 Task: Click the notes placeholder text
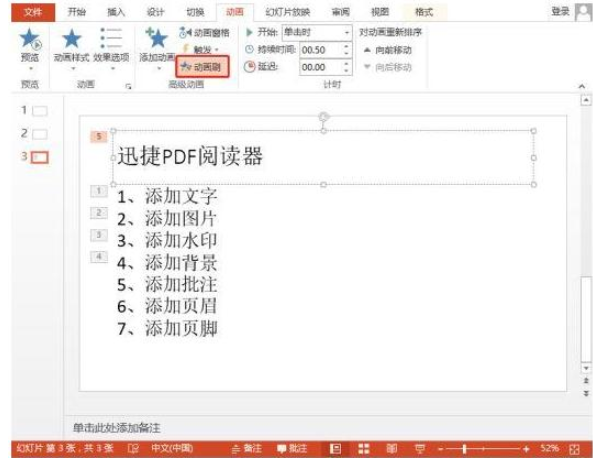(116, 428)
